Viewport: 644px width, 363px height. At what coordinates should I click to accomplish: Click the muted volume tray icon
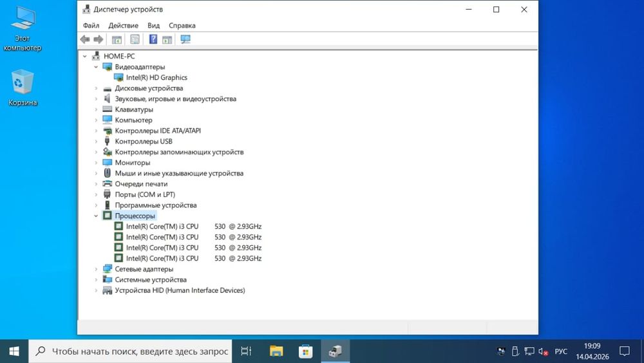point(544,351)
